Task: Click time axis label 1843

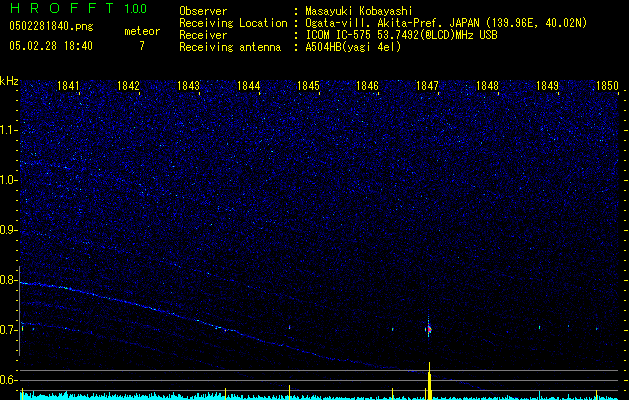Action: pos(188,86)
